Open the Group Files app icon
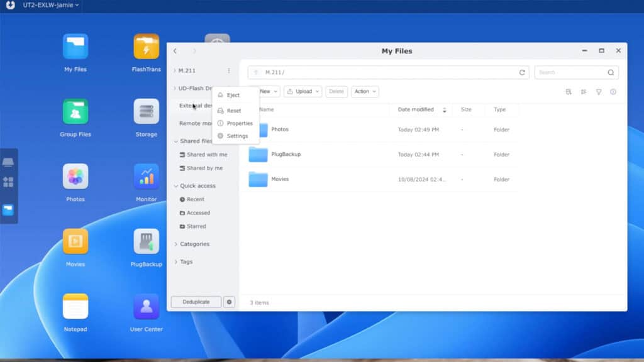This screenshot has height=362, width=644. [x=75, y=112]
